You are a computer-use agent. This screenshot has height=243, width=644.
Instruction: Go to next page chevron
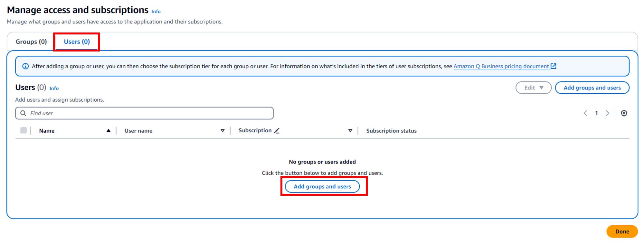(607, 113)
